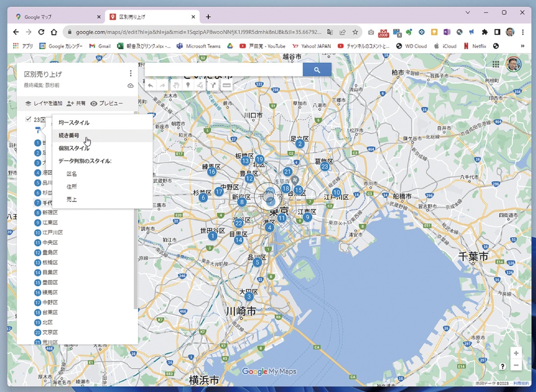Image resolution: width=536 pixels, height=392 pixels.
Task: Open the Microsoft Teams bookmark
Action: pyautogui.click(x=198, y=46)
